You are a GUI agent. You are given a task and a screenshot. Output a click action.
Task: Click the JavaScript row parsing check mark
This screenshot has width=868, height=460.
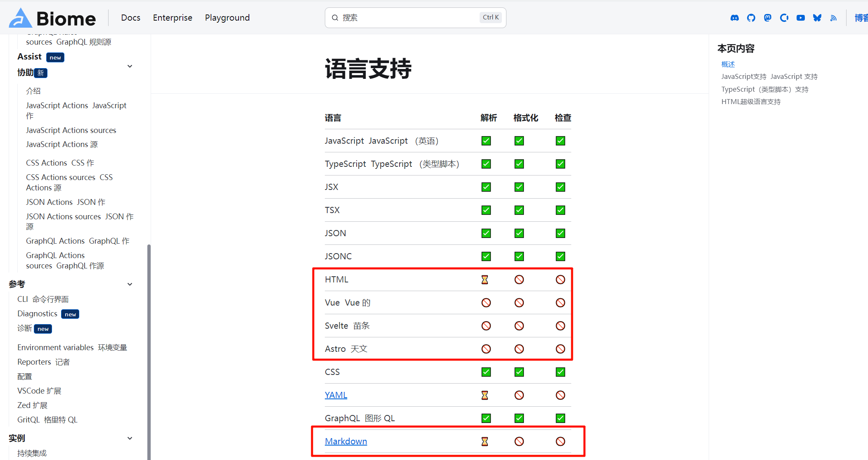[x=486, y=141]
